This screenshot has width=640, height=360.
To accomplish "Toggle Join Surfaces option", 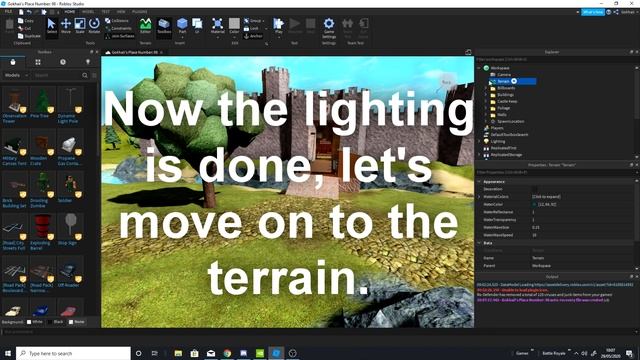I will tap(120, 36).
